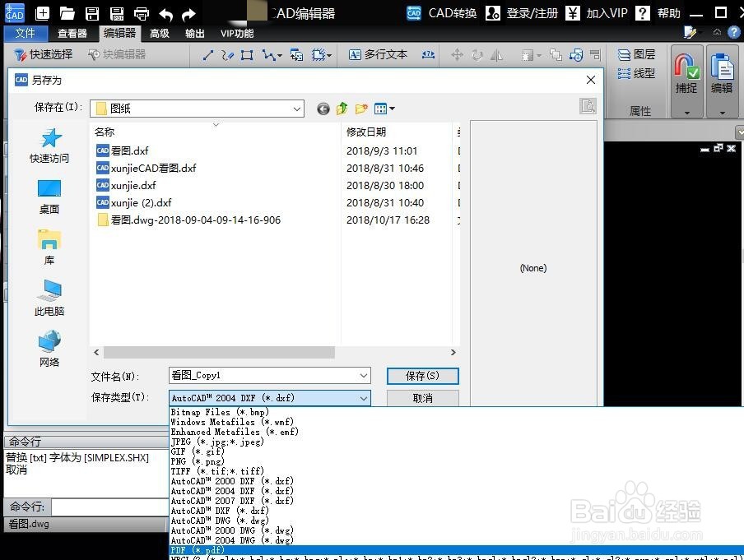
Task: Click the 取消 cancel button
Action: [422, 398]
